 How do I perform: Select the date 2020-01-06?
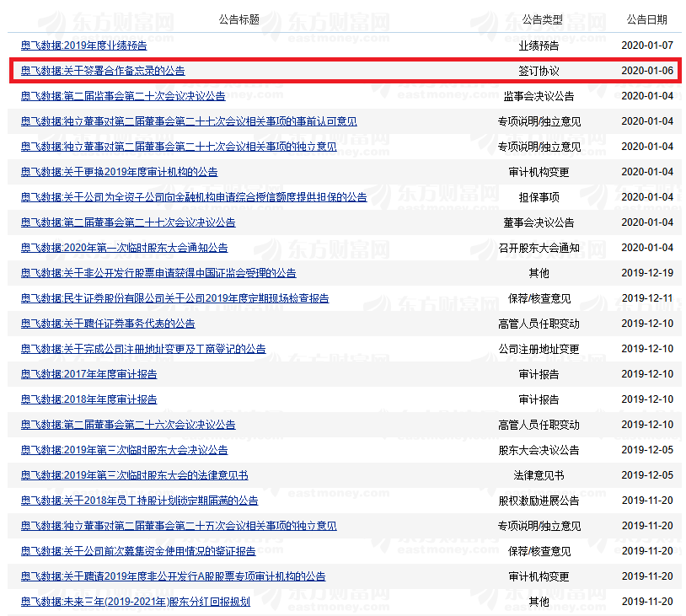pos(647,71)
